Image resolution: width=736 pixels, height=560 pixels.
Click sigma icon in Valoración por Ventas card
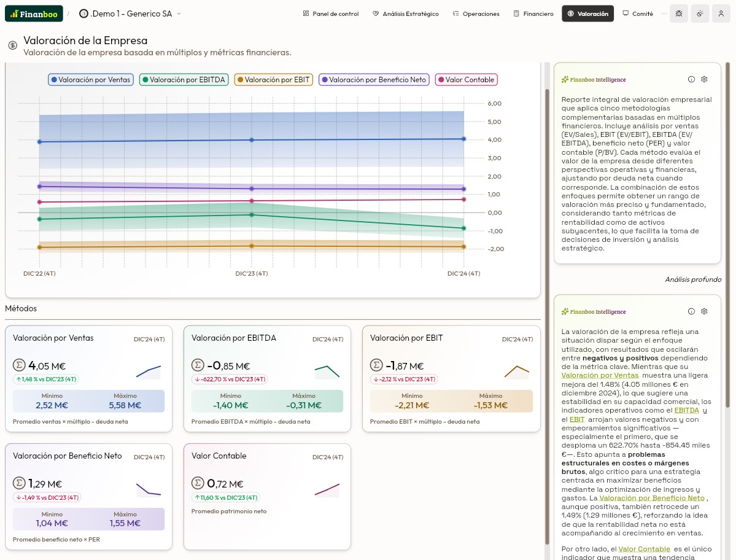[19, 365]
